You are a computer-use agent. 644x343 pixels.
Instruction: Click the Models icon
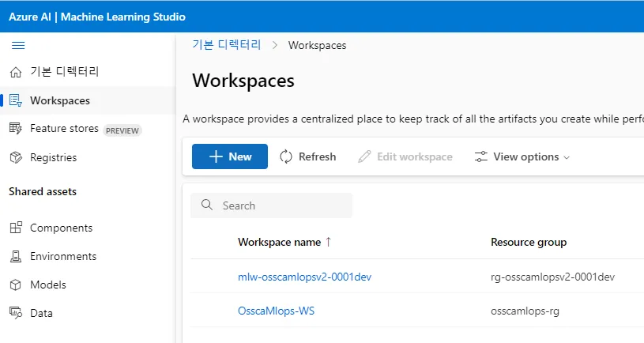coord(16,285)
